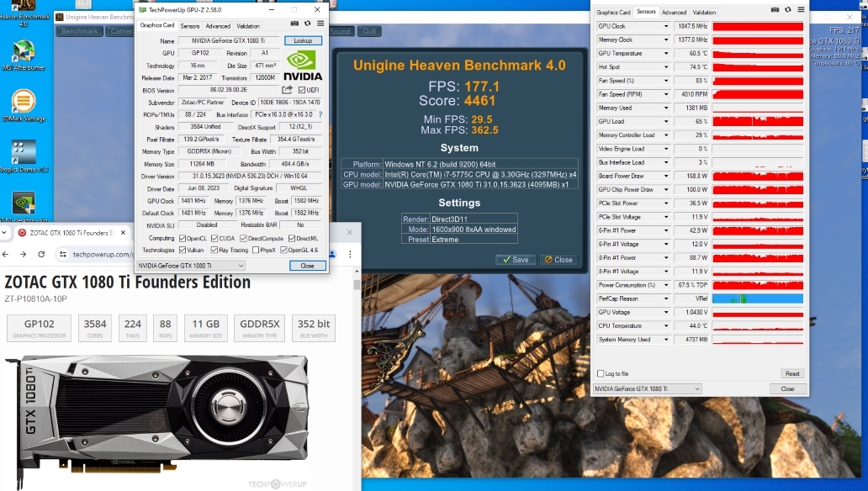Open site information icon in address bar

[63, 254]
